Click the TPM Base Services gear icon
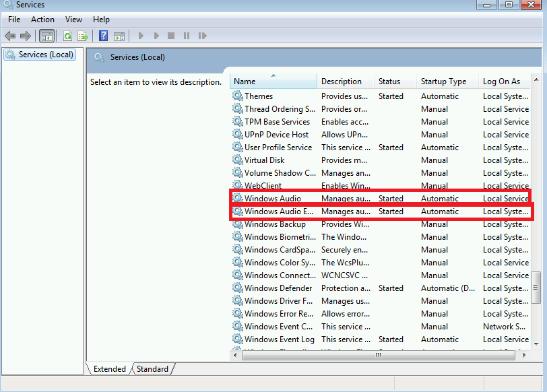Image resolution: width=547 pixels, height=392 pixels. point(238,121)
